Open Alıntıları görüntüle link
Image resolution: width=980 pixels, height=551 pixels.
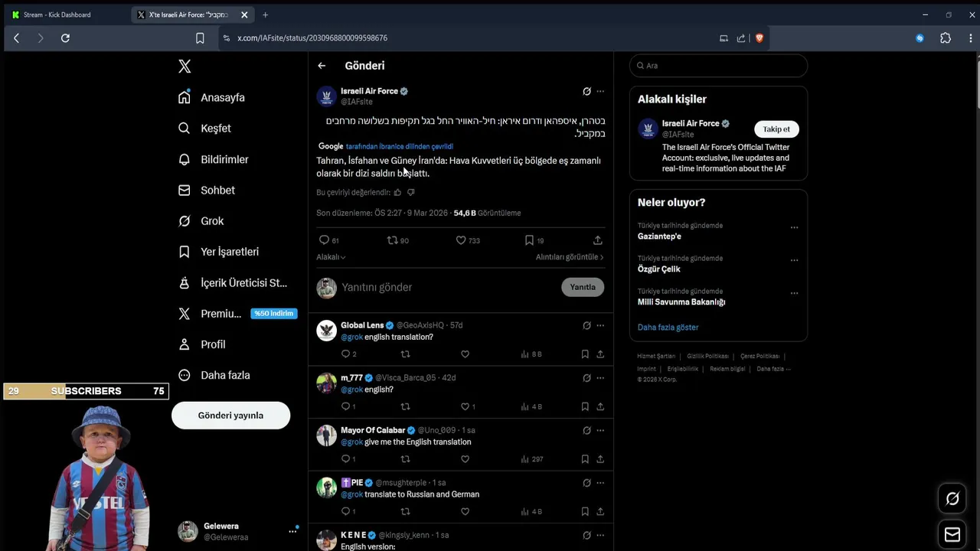click(x=570, y=257)
